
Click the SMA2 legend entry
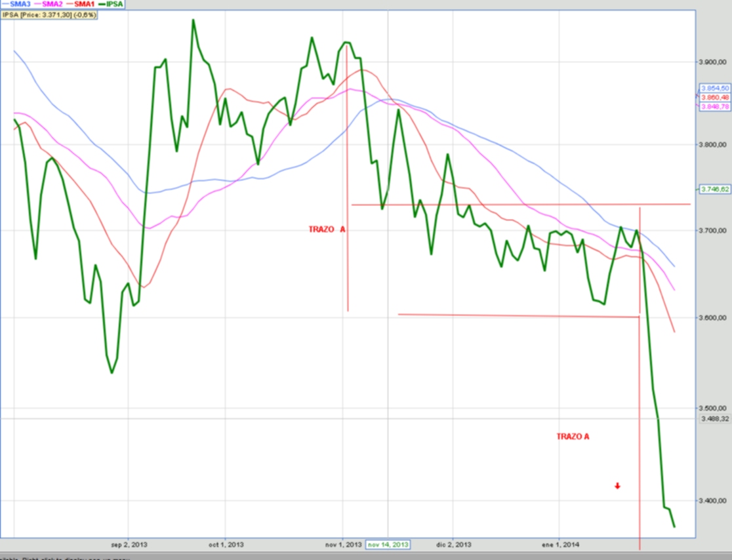tap(49, 4)
